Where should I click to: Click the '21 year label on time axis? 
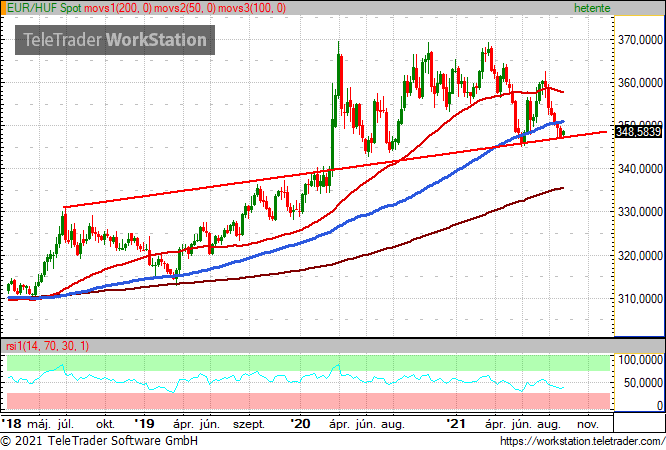point(456,424)
